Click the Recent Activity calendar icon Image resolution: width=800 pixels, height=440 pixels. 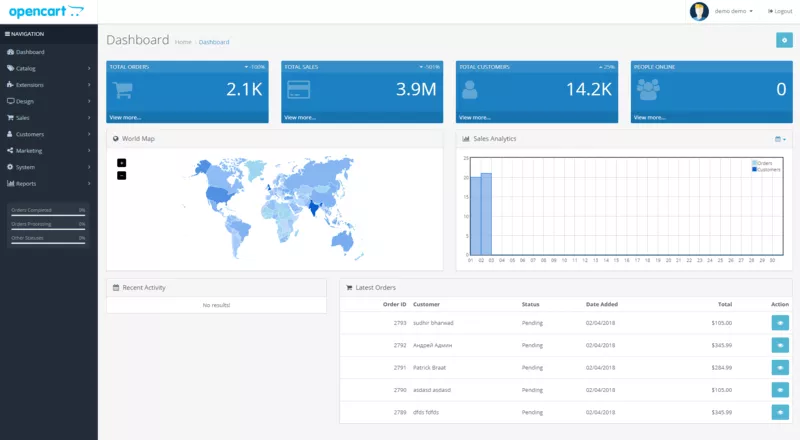click(116, 287)
